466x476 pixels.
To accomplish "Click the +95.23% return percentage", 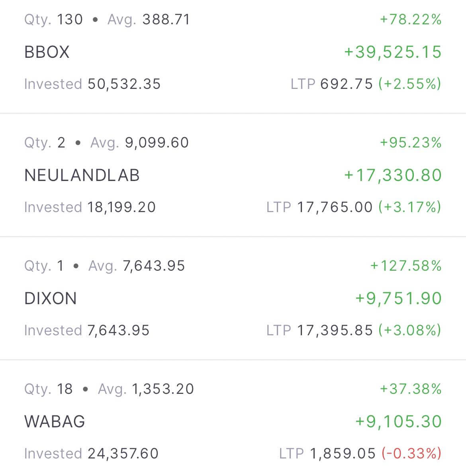I will [411, 142].
